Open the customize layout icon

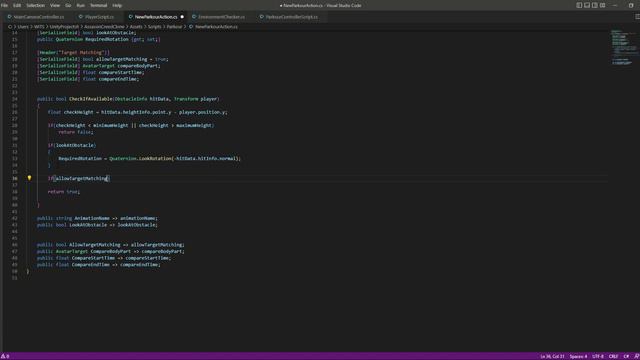click(x=602, y=5)
